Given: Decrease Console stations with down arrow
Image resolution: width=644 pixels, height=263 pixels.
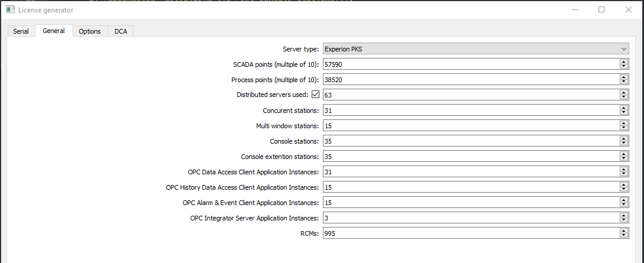Looking at the screenshot, I should coord(624,144).
